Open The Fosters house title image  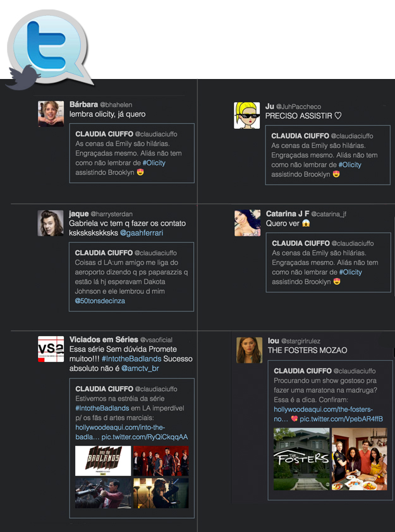(x=301, y=459)
